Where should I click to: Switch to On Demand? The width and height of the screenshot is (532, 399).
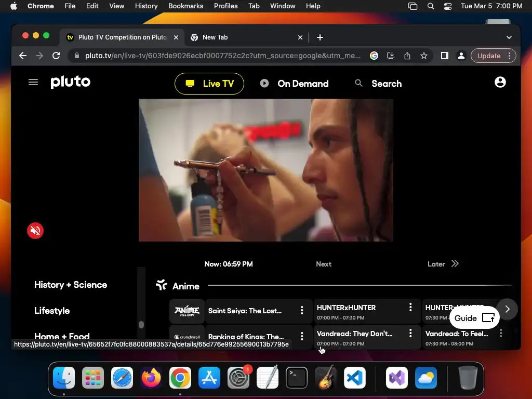click(x=295, y=84)
